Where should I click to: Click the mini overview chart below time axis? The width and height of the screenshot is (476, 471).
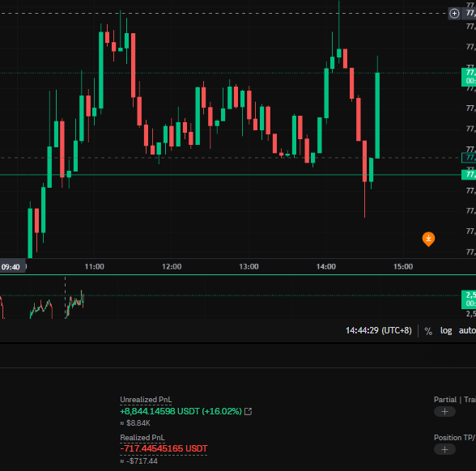tap(231, 298)
